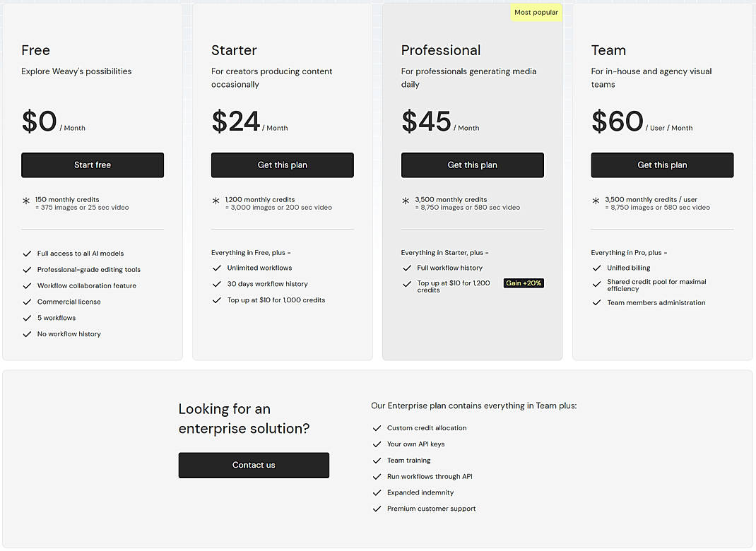The image size is (756, 551).
Task: Click Get this plan under Starter
Action: point(283,165)
